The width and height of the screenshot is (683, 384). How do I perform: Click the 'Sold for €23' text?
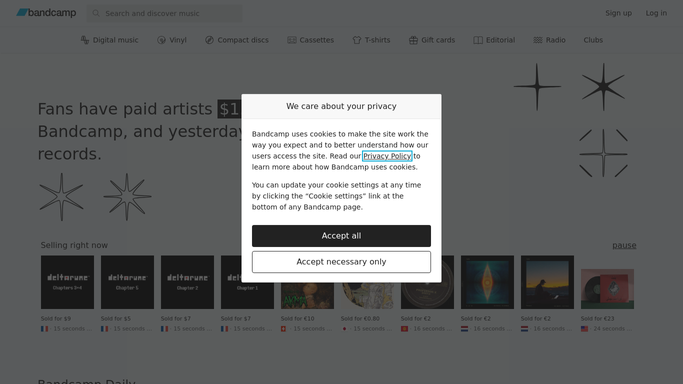pos(598,319)
